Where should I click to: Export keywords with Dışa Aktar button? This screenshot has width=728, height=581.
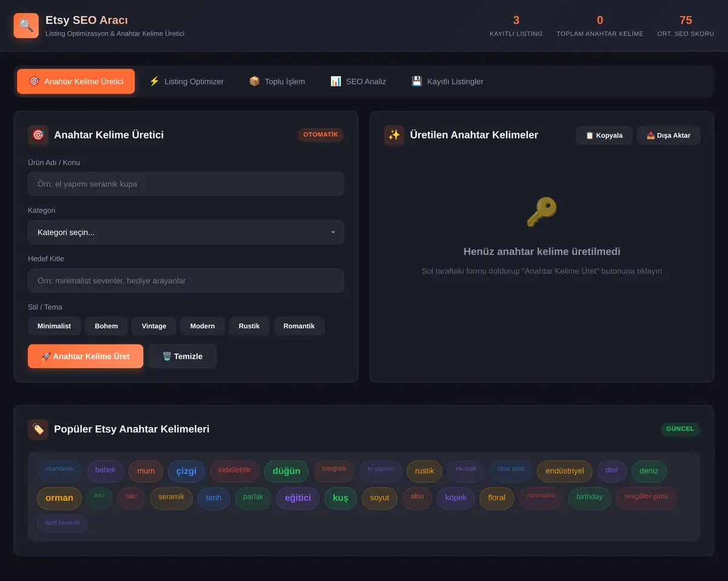point(669,135)
